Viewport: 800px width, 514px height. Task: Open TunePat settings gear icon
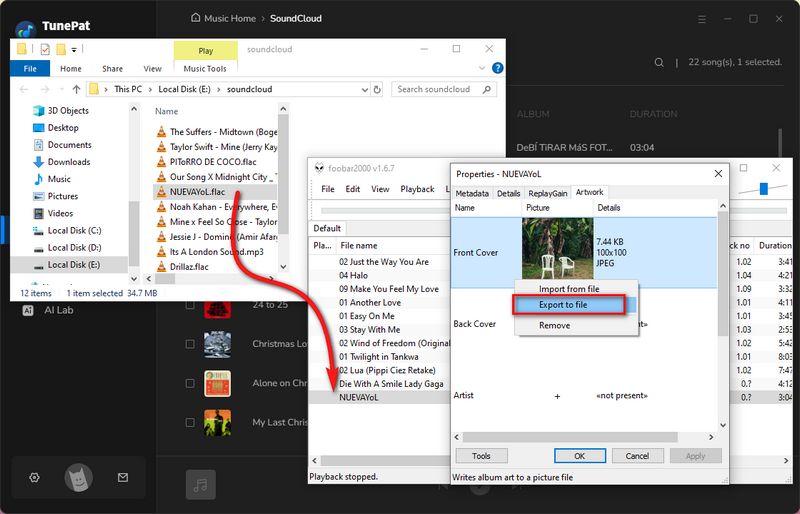(35, 478)
